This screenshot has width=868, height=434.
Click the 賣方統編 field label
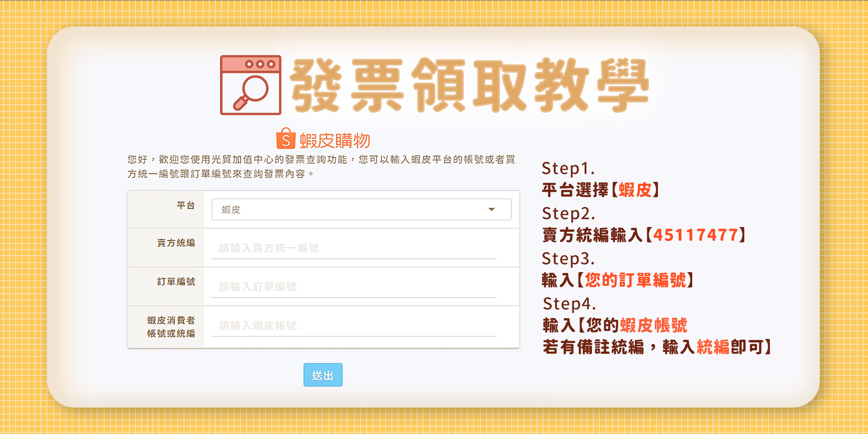pyautogui.click(x=176, y=243)
